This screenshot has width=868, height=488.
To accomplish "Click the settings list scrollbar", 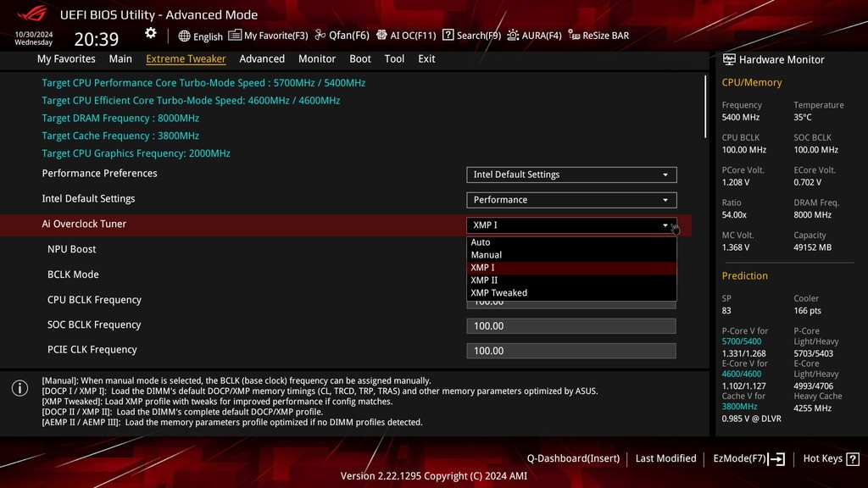I will 705,107.
